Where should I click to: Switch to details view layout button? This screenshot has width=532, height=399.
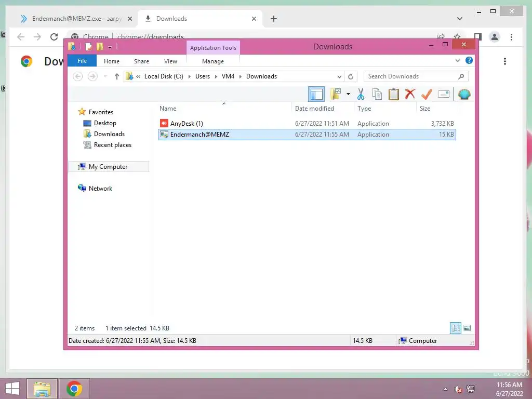pyautogui.click(x=455, y=328)
